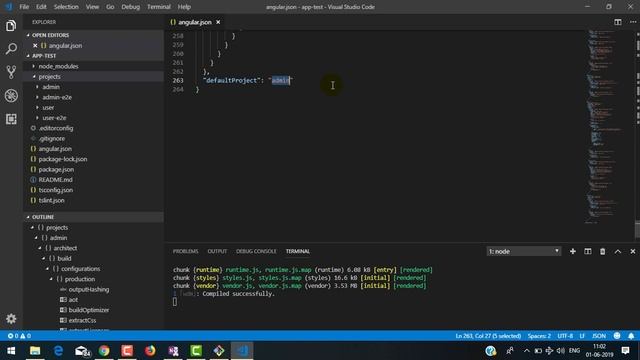Open the Mail app from taskbar
The image size is (640, 360).
coord(82,351)
